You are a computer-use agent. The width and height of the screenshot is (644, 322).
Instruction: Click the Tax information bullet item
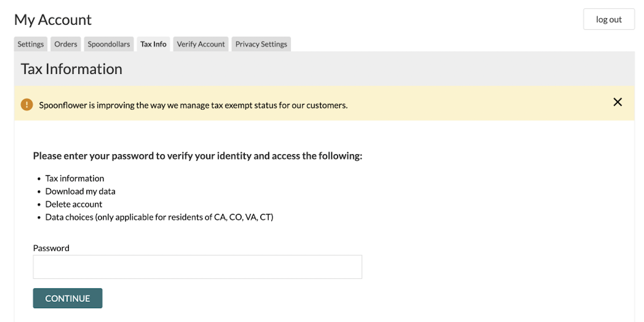74,178
